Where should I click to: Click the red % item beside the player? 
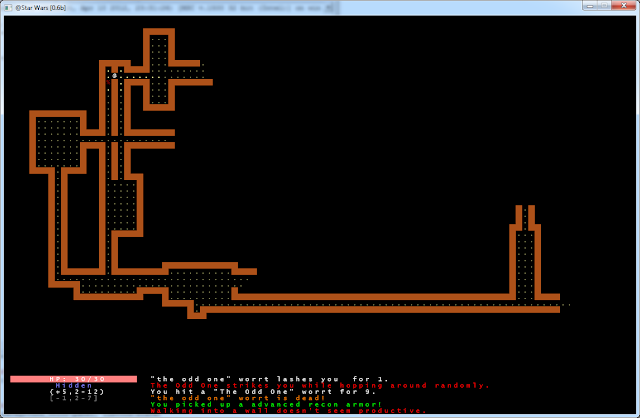point(108,82)
